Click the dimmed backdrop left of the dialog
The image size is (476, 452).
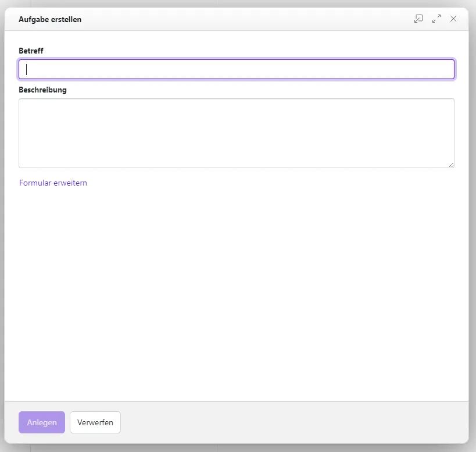pos(2,233)
